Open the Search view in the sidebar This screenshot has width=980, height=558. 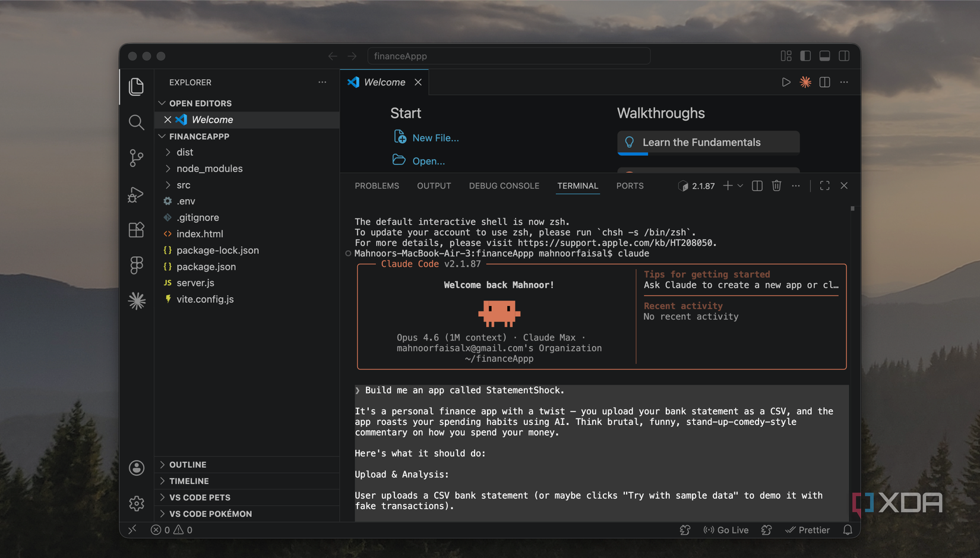136,122
